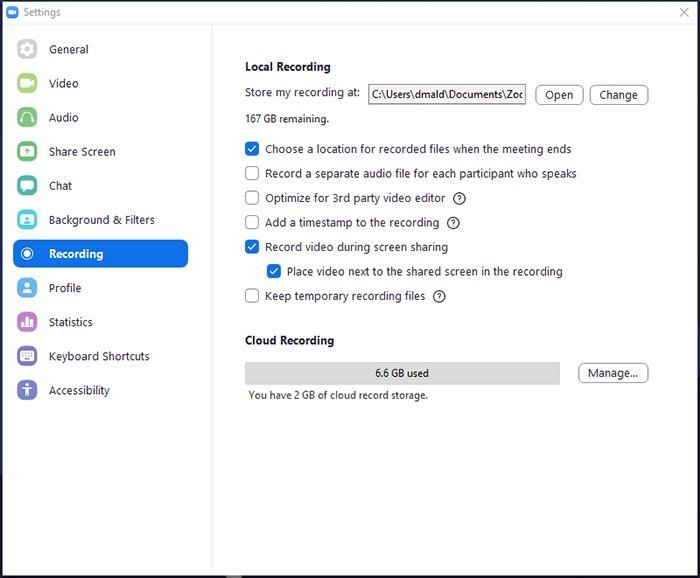Open Background & Filters label
Screen dimensions: 700x578
point(102,220)
